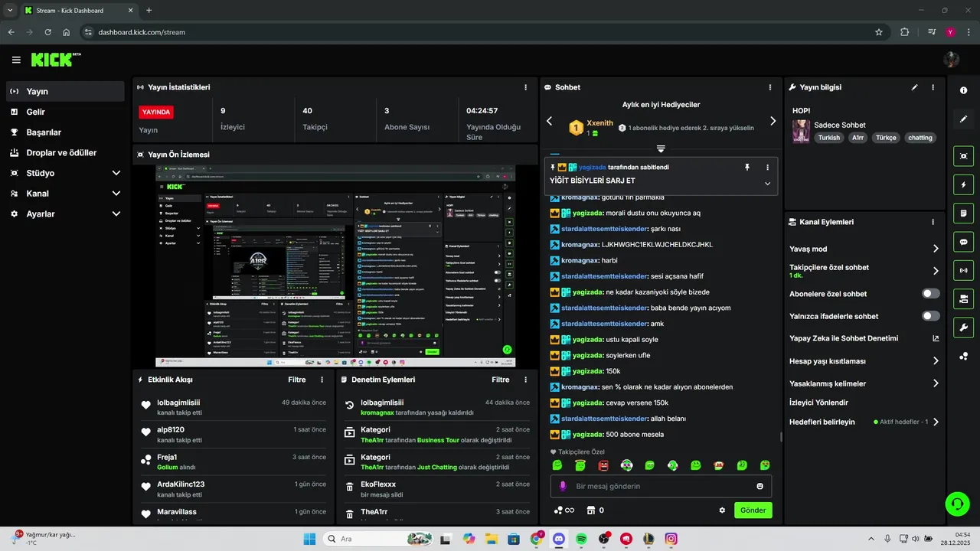The image size is (980, 551).
Task: Open Yasaklanmış kelimeler settings arrow
Action: coord(936,383)
